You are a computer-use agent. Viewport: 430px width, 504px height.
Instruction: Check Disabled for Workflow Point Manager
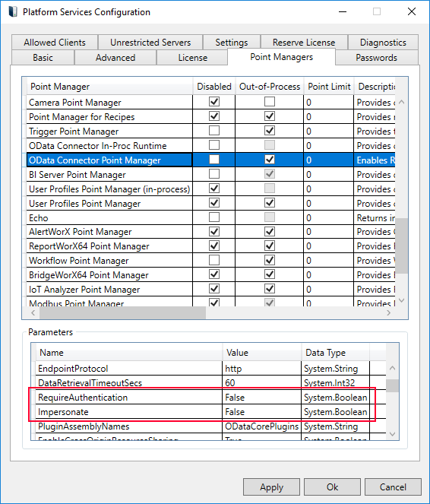click(214, 260)
